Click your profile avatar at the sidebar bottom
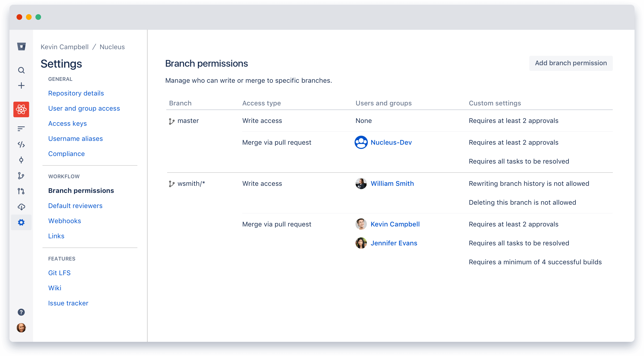The width and height of the screenshot is (644, 356). (21, 328)
